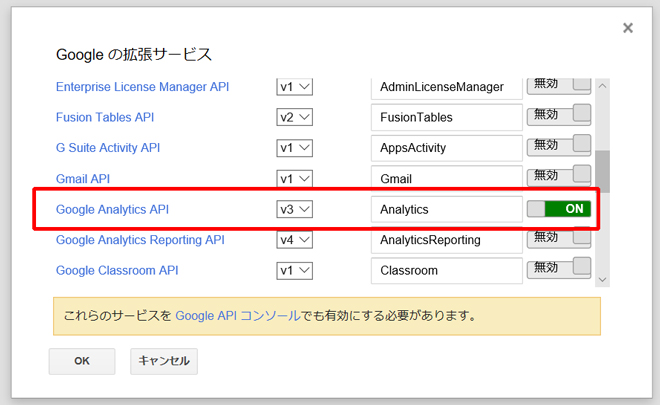
Task: Open v3 version dropdown for Google Analytics API
Action: [294, 209]
